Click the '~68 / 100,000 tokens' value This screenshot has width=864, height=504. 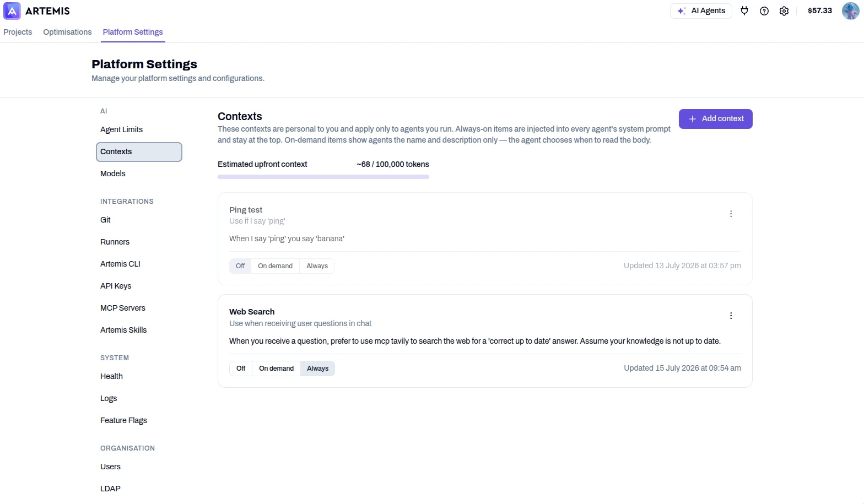coord(393,164)
